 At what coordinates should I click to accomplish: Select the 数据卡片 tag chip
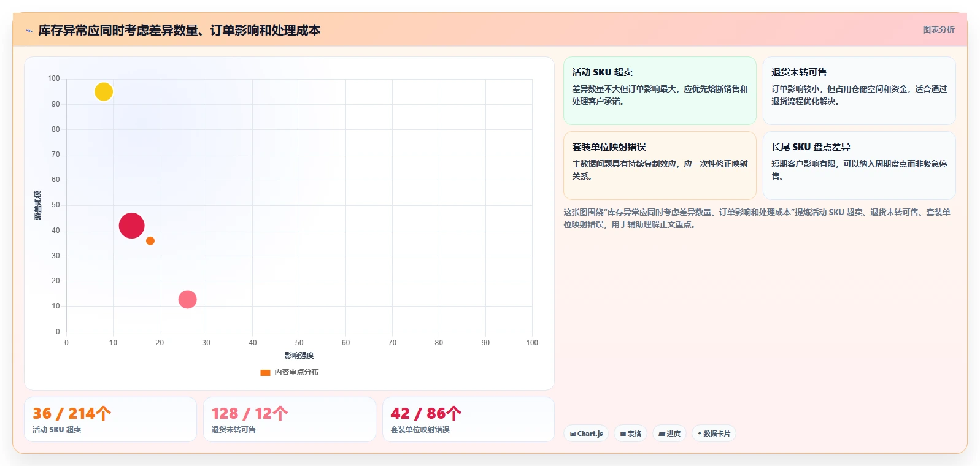[714, 434]
